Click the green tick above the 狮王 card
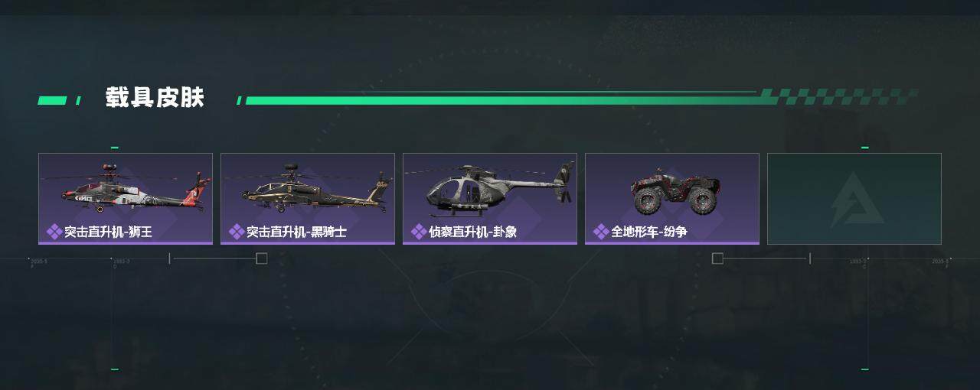 [x=115, y=148]
